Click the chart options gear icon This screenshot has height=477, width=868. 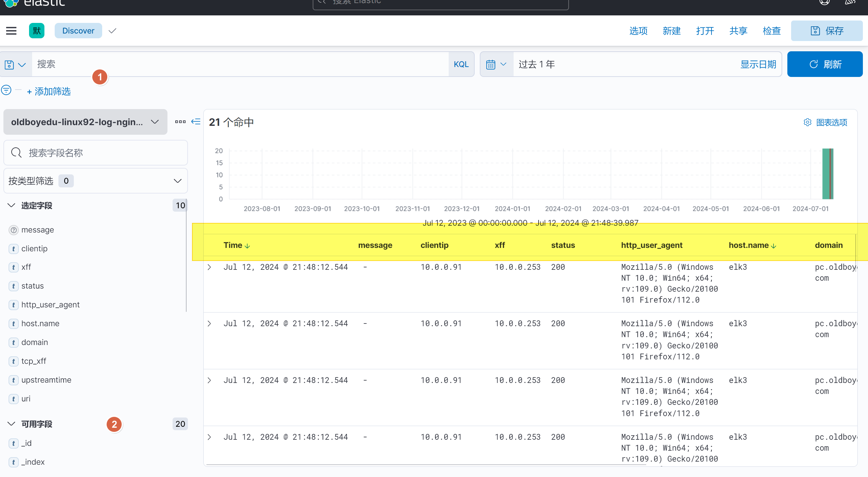point(807,122)
